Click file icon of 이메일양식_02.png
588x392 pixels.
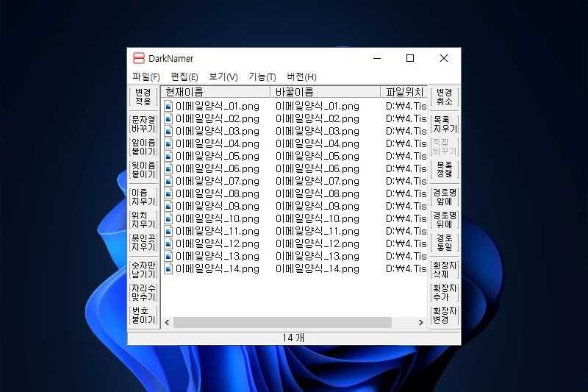168,118
